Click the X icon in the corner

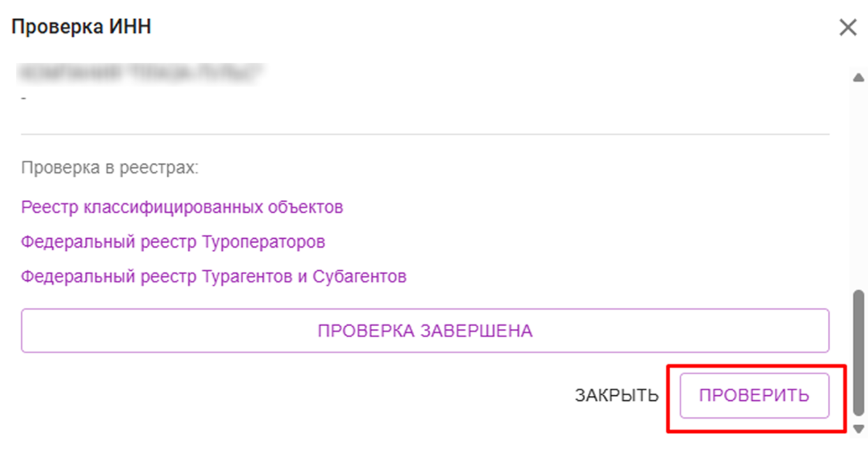849,27
